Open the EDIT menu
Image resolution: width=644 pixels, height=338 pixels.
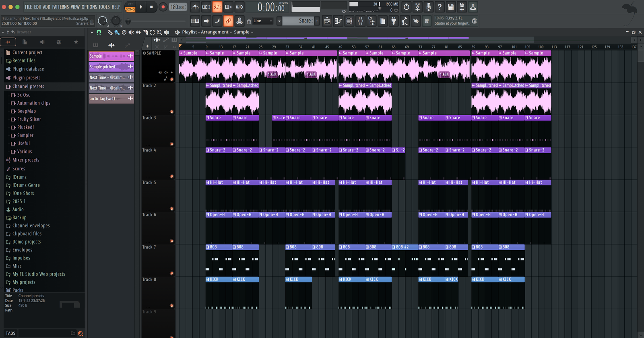[37, 7]
